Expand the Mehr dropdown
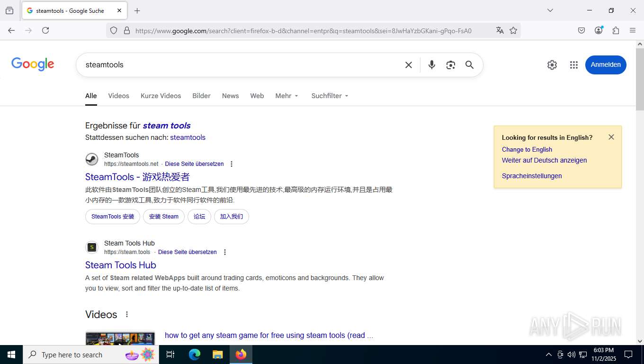 [287, 96]
